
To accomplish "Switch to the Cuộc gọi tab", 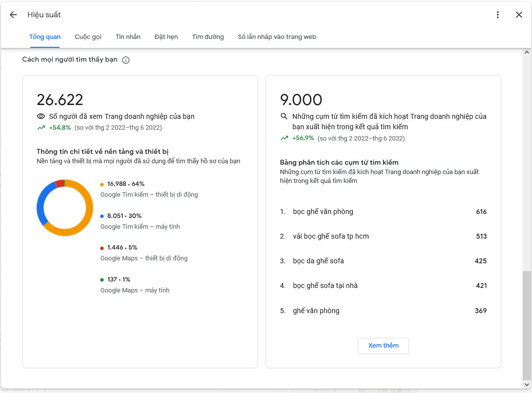I will pos(88,36).
